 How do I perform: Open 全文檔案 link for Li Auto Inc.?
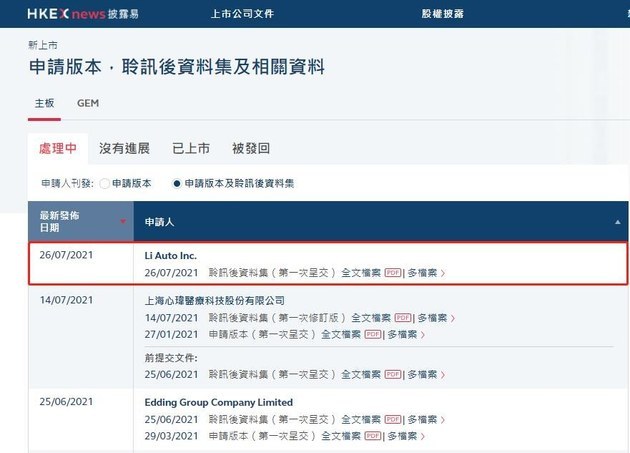[x=361, y=273]
